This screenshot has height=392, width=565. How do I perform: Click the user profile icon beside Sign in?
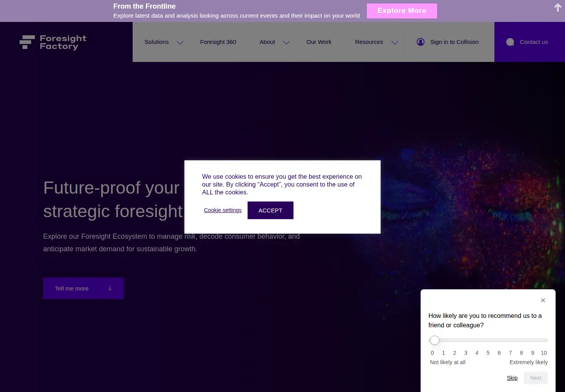point(421,42)
